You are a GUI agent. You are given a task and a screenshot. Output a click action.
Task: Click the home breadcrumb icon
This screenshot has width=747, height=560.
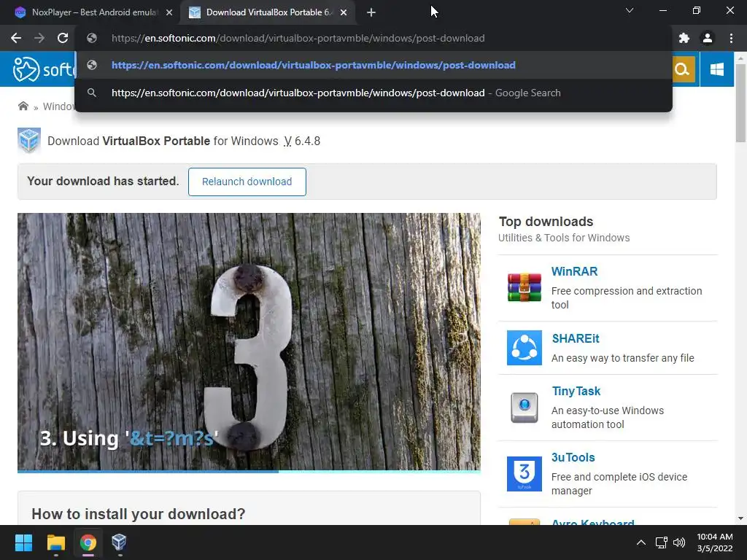(23, 106)
